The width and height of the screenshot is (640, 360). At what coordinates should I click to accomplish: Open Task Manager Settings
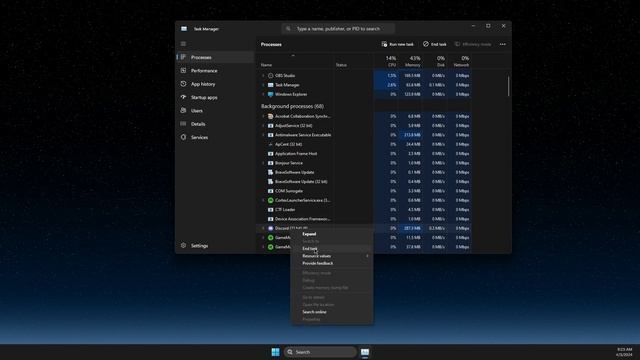tap(216, 246)
